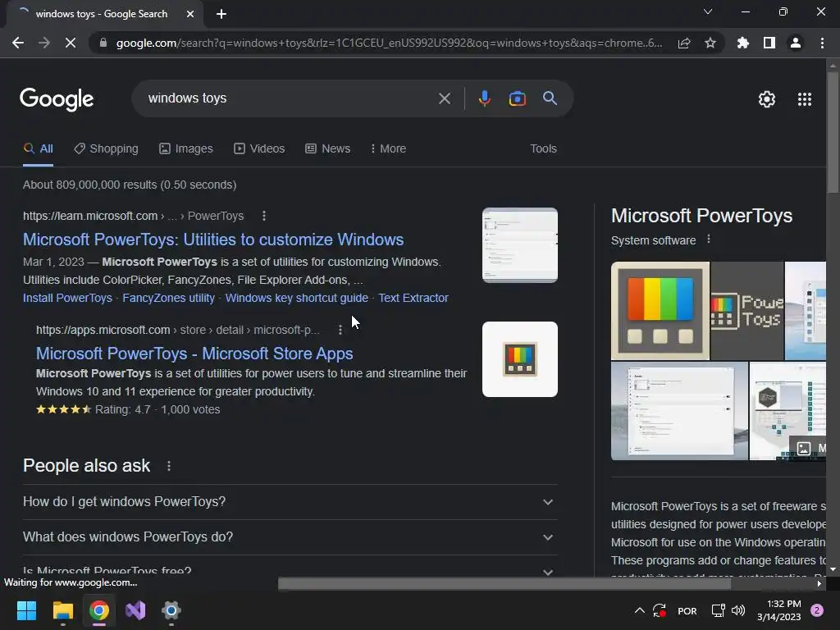Viewport: 840px width, 630px height.
Task: Open File Explorer from the taskbar
Action: click(x=62, y=610)
